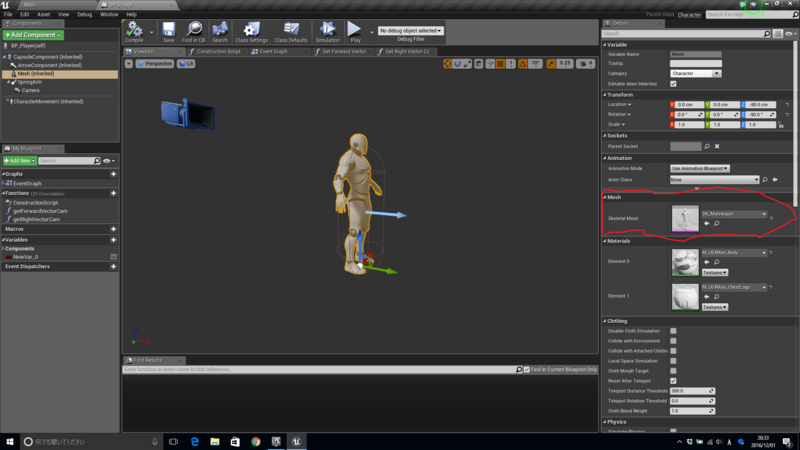This screenshot has width=800, height=450.
Task: Switch to the Get Forward Vector tab
Action: (x=341, y=52)
